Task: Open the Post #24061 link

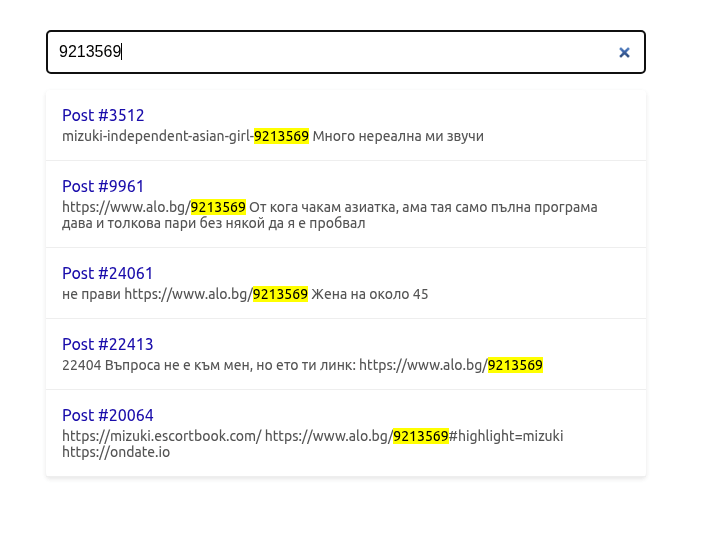Action: pos(108,273)
